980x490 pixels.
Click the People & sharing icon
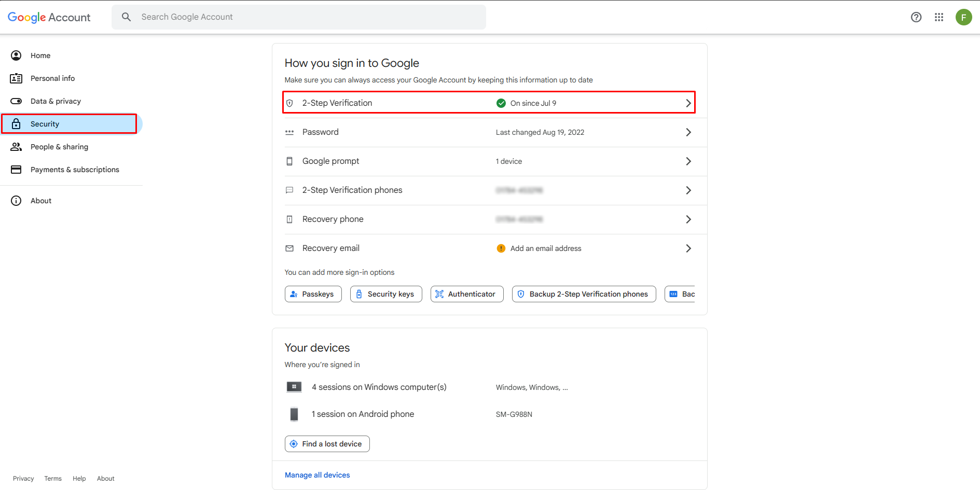(16, 147)
